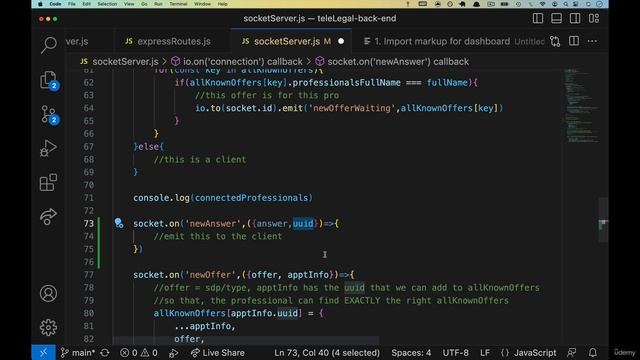Open the Edit menu
The height and width of the screenshot is (360, 640).
pyautogui.click(x=87, y=4)
